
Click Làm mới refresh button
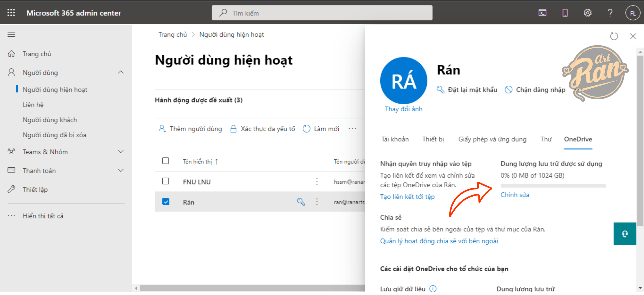(321, 128)
